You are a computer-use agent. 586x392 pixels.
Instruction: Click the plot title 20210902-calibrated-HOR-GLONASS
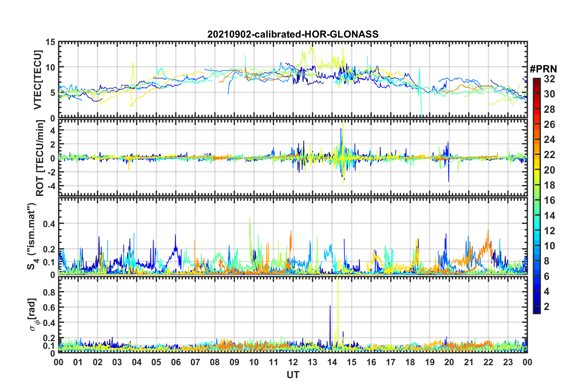click(x=293, y=34)
